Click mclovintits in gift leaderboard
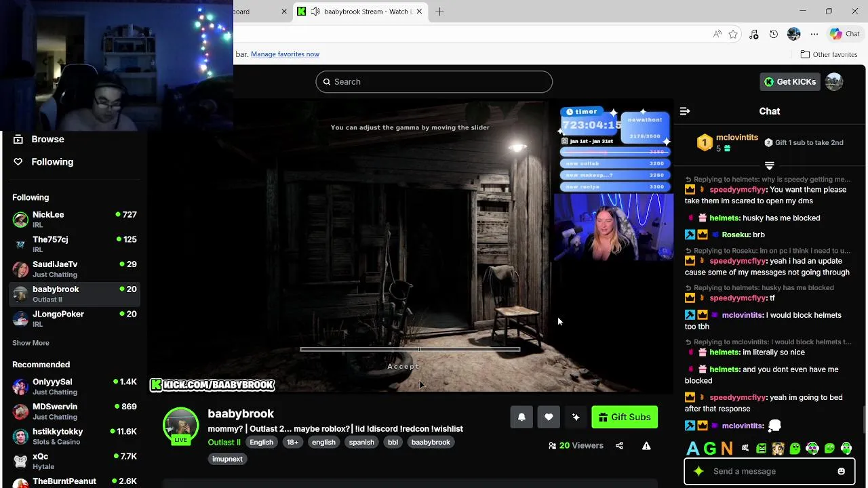This screenshot has height=488, width=868. (737, 138)
